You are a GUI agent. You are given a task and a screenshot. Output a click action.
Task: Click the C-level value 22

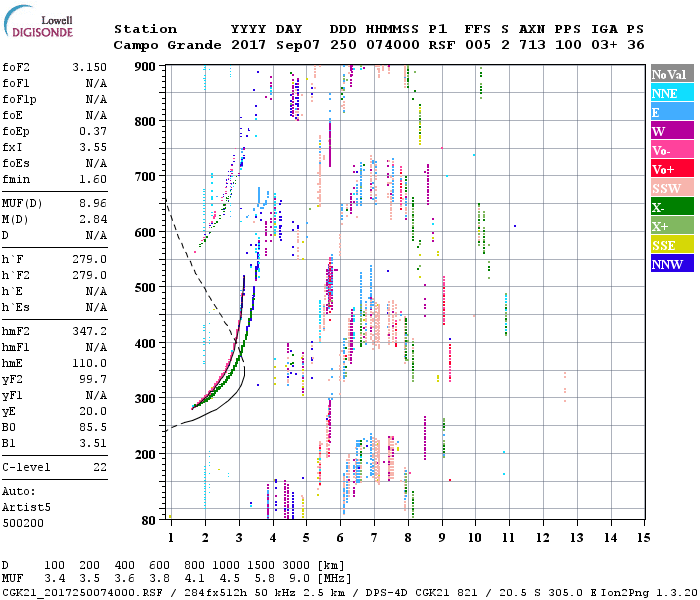pyautogui.click(x=100, y=467)
